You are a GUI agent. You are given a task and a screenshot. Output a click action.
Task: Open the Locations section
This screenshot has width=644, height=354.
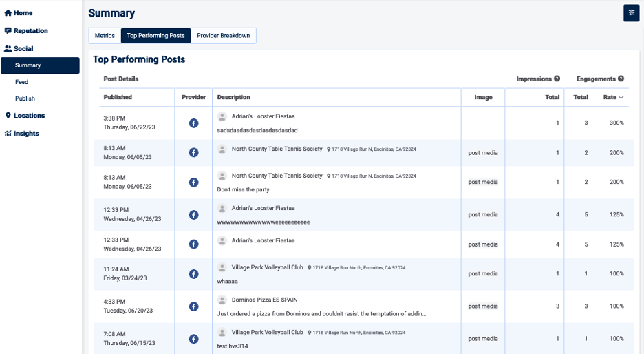tap(29, 116)
